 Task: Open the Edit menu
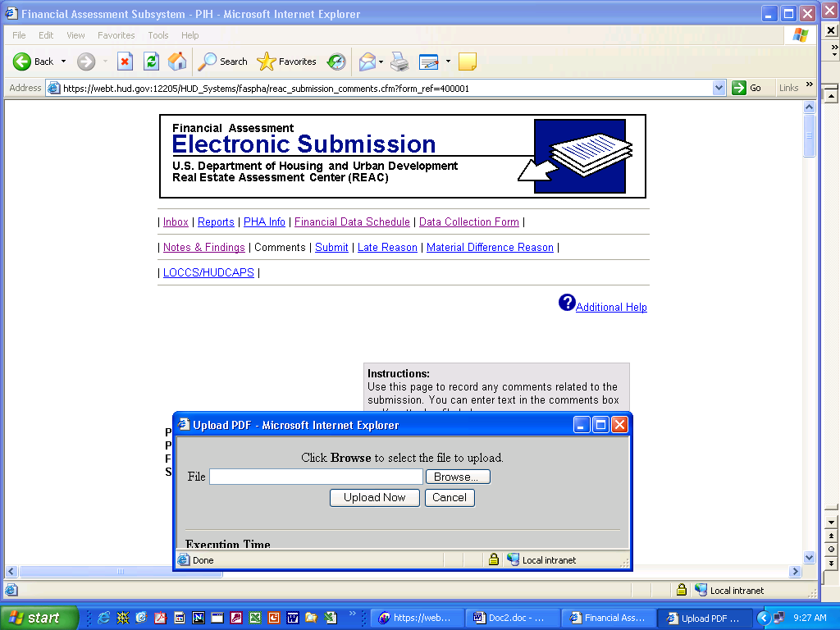click(46, 35)
